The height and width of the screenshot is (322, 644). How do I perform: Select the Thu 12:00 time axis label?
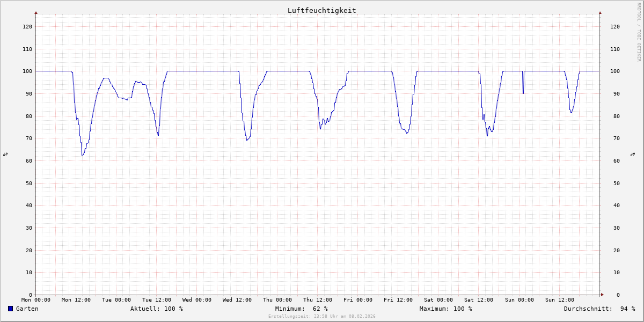318,300
